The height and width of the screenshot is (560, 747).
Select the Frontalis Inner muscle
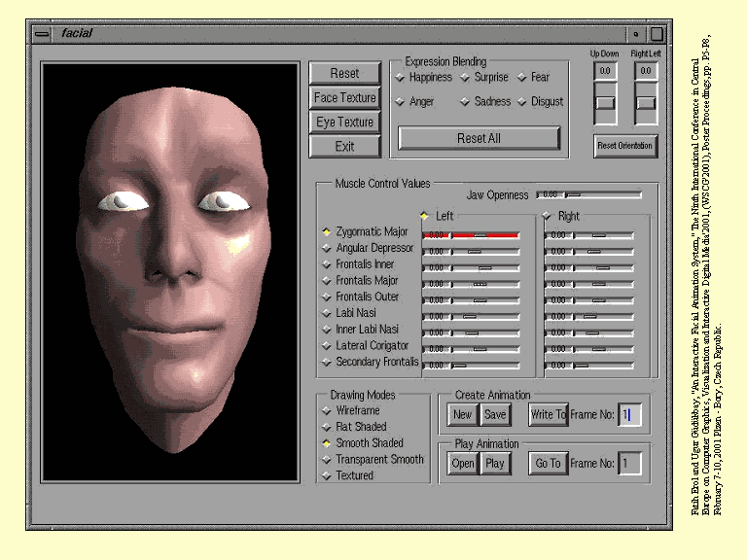point(327,264)
